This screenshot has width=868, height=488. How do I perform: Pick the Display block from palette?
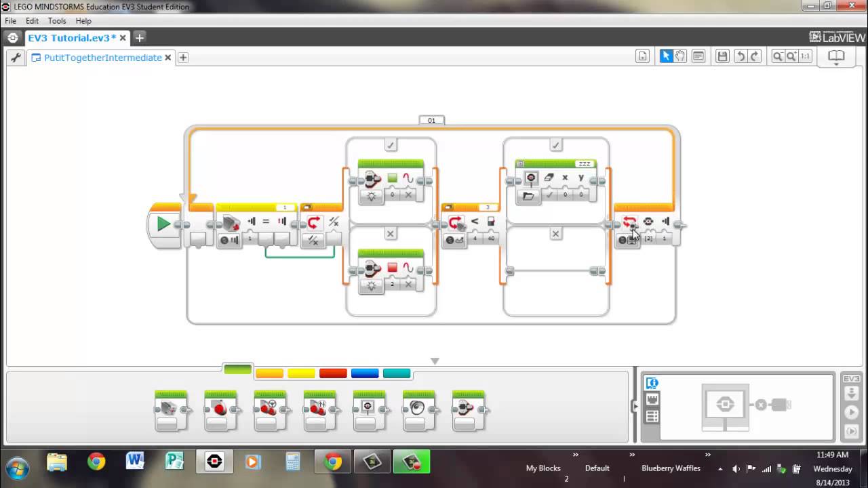(x=370, y=411)
